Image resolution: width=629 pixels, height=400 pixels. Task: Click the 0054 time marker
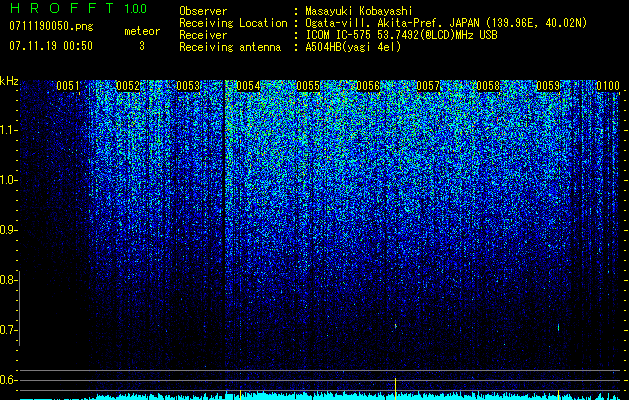coord(248,86)
